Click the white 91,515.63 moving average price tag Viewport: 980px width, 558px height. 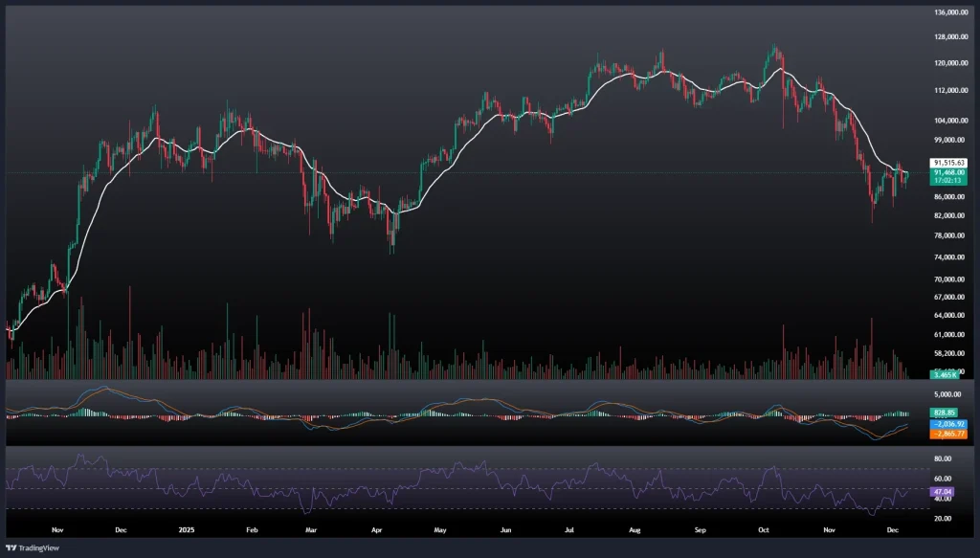point(948,163)
